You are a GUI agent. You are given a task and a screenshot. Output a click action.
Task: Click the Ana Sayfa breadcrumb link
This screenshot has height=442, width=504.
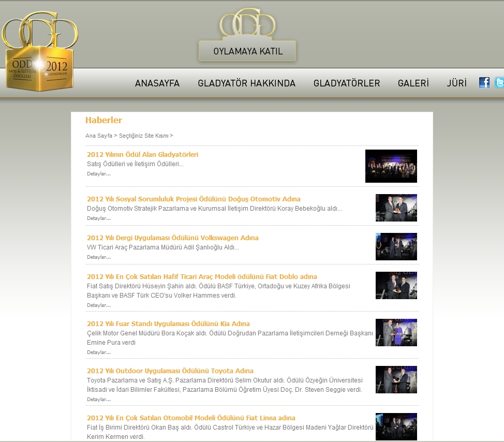(99, 136)
